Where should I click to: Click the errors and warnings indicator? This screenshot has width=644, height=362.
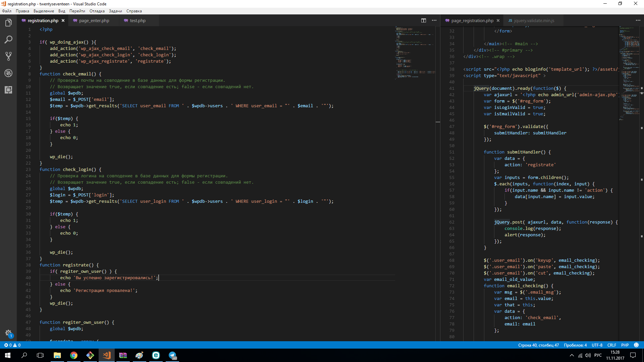(12, 345)
